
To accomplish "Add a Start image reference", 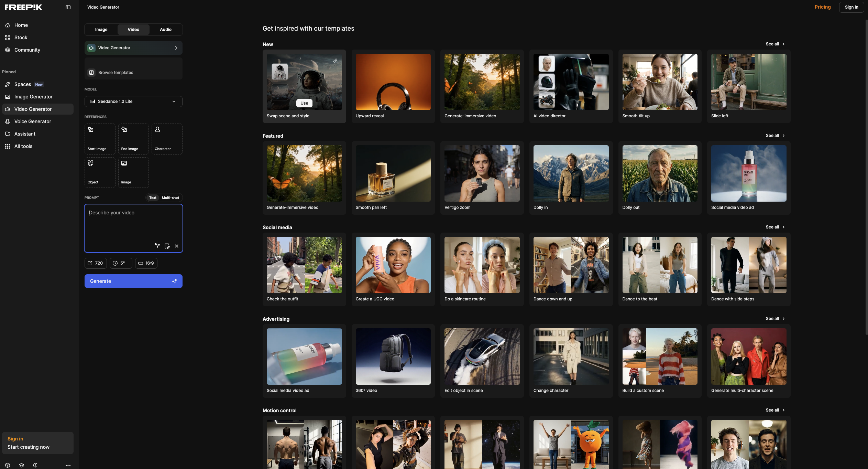I will 99,139.
